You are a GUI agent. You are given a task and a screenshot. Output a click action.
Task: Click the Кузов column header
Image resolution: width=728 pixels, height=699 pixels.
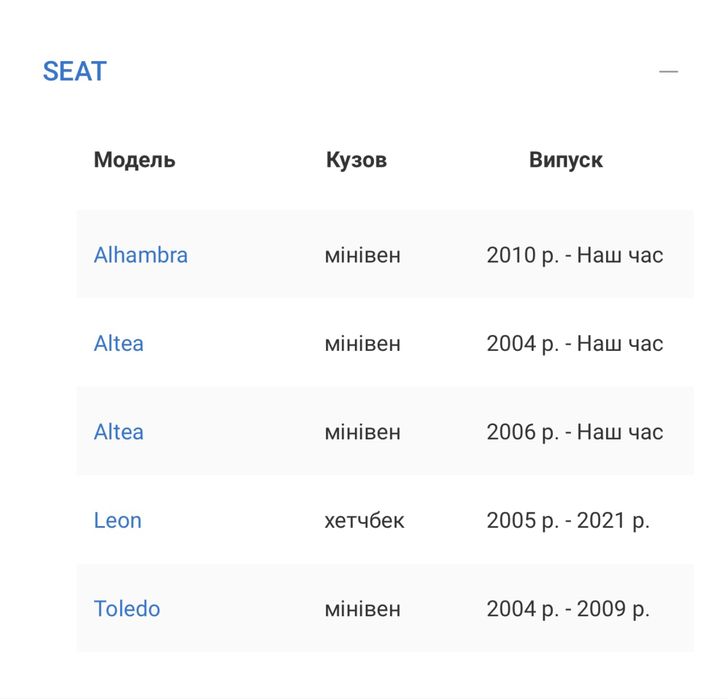pos(356,160)
